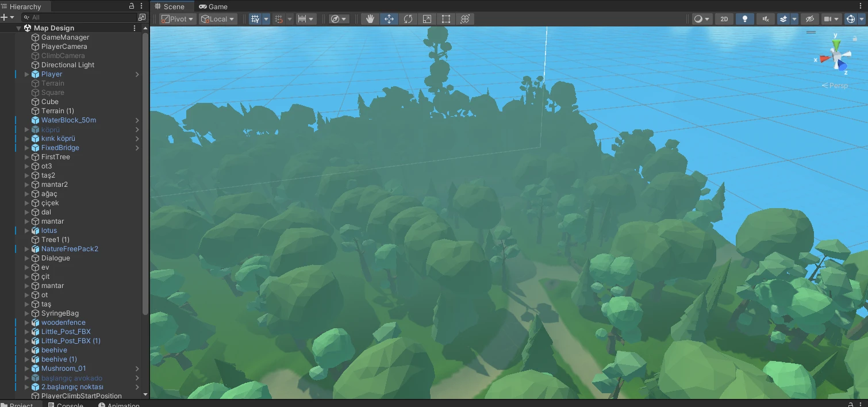
Task: Open the Animation tab
Action: click(119, 405)
